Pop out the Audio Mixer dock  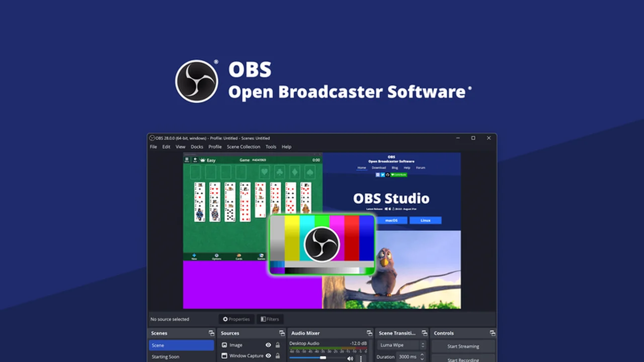click(369, 333)
